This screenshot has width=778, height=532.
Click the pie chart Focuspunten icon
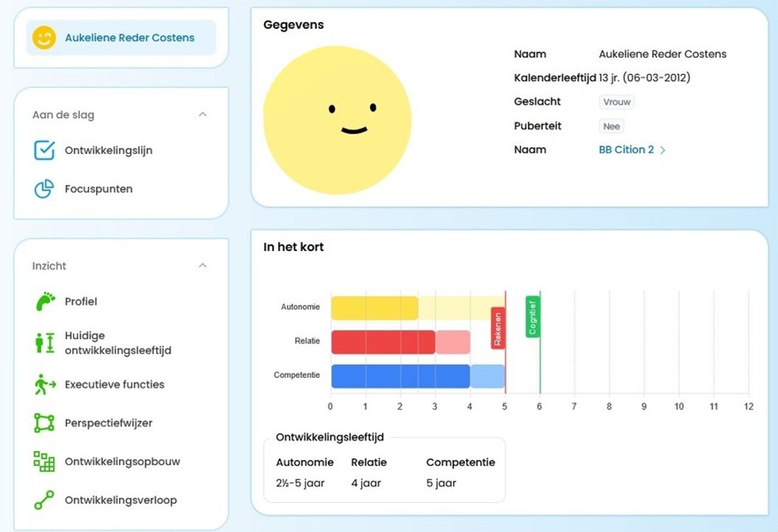pyautogui.click(x=44, y=189)
